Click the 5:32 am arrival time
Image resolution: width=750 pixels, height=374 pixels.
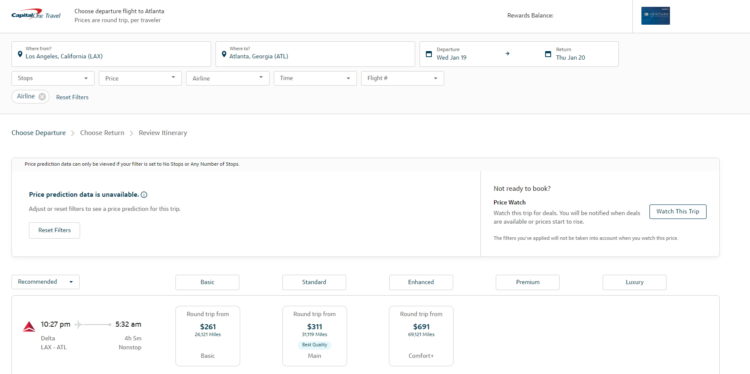tap(128, 324)
